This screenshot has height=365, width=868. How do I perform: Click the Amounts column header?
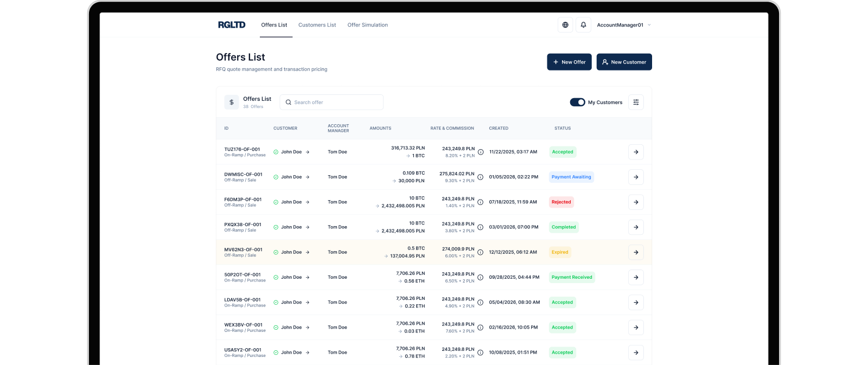click(x=380, y=129)
